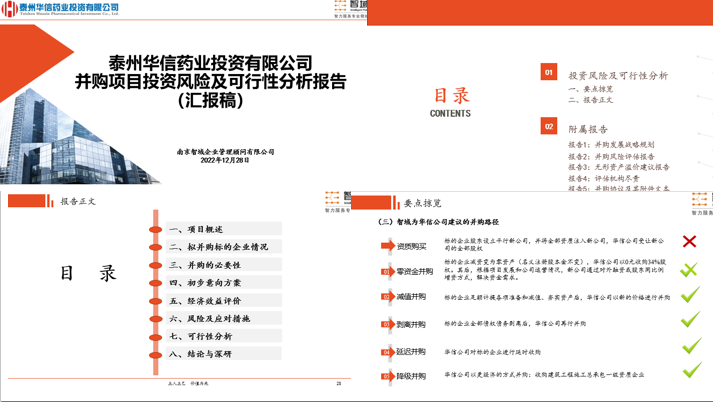Image resolution: width=713 pixels, height=402 pixels.
Task: Click 报告3：无形资产溢价建议报告
Action: (618, 167)
